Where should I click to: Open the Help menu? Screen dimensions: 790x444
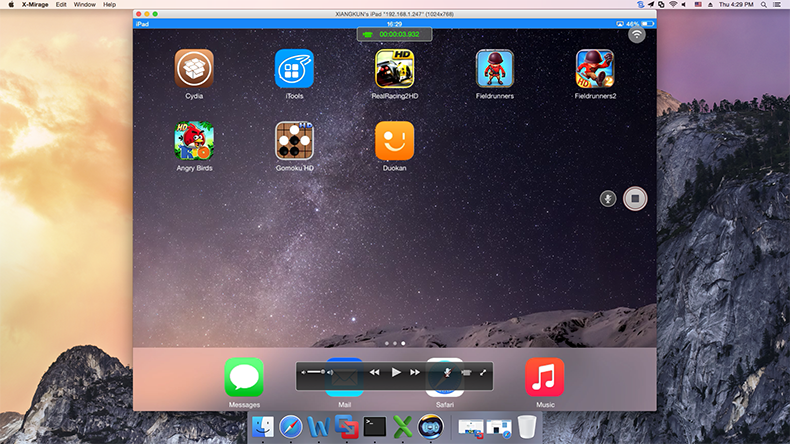pyautogui.click(x=109, y=5)
